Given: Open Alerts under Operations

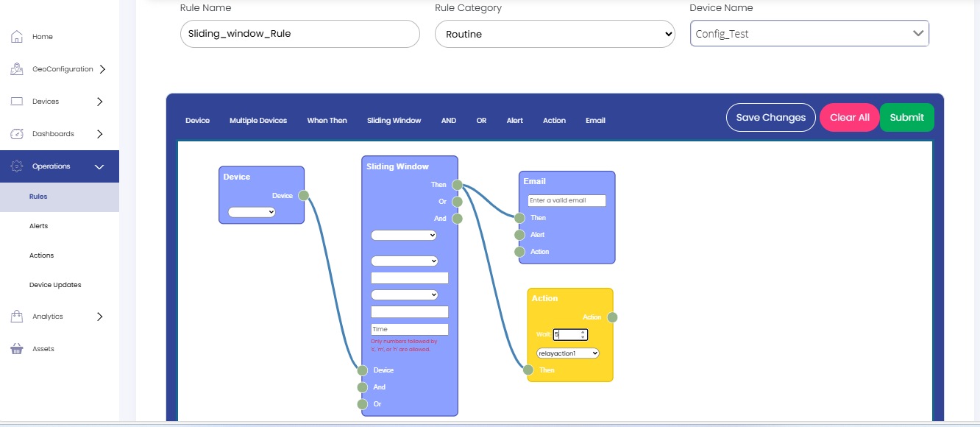Looking at the screenshot, I should click(38, 226).
